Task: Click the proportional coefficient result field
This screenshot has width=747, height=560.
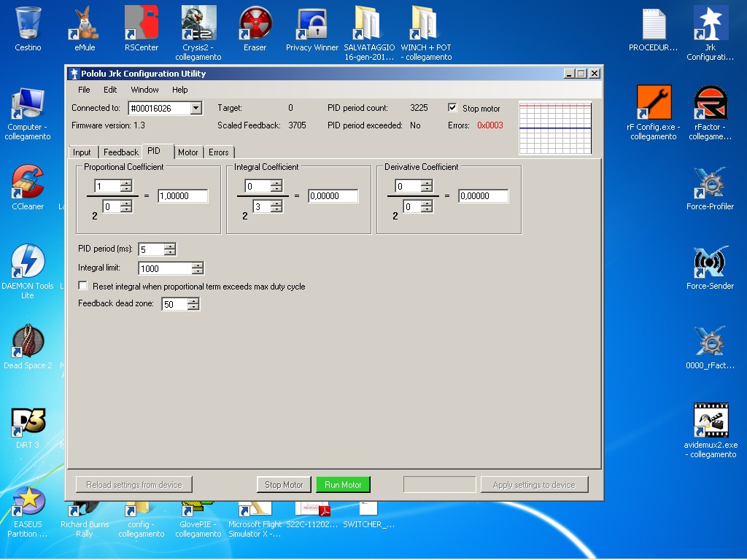Action: pos(183,195)
